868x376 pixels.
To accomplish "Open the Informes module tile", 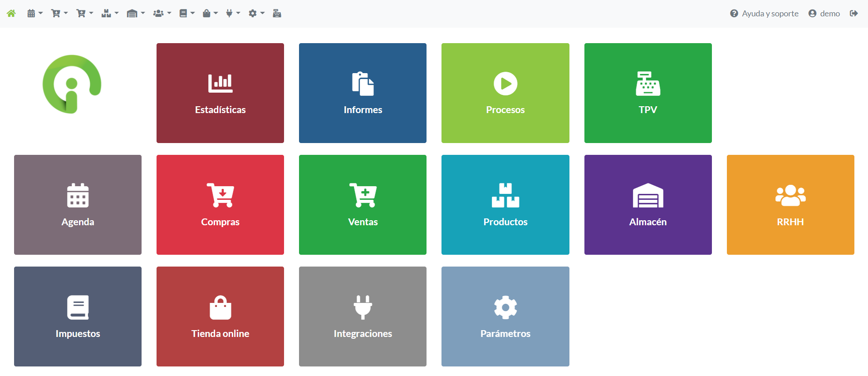I will 363,93.
